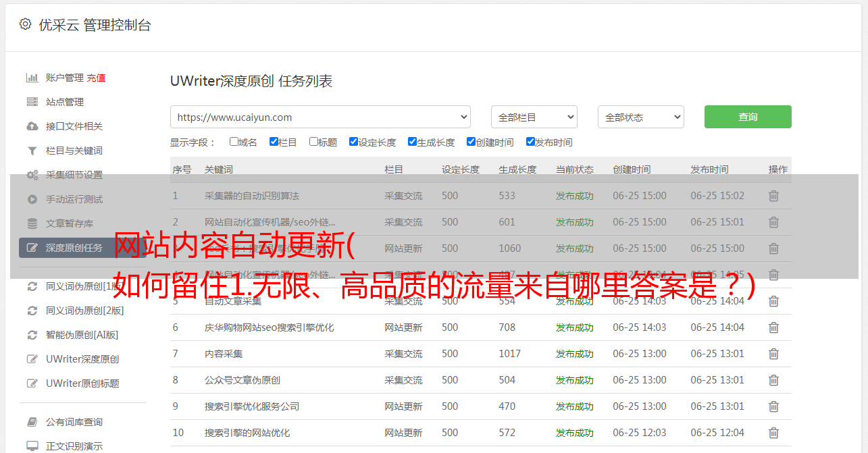Click trash icon for 内容采集 row
The height and width of the screenshot is (453, 868).
pyautogui.click(x=773, y=354)
